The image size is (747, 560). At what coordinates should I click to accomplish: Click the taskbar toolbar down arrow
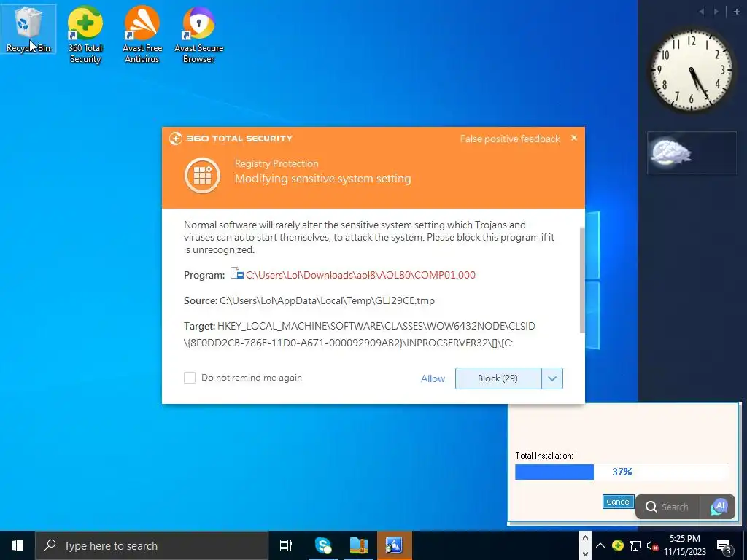pyautogui.click(x=586, y=554)
